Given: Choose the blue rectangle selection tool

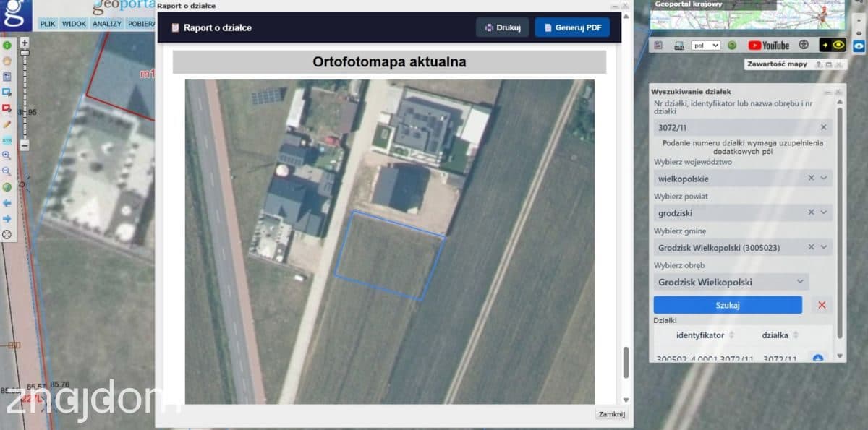Looking at the screenshot, I should pos(7,93).
